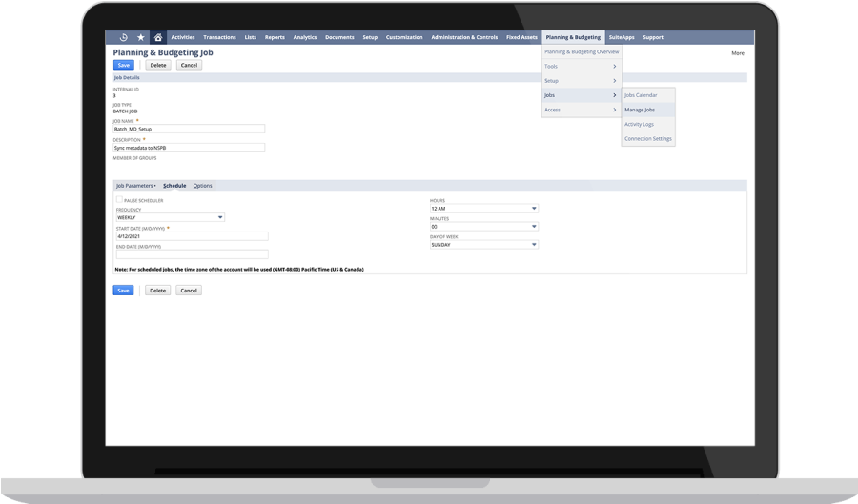The image size is (858, 504).
Task: Toggle the Pause Scheduler checkbox
Action: 119,199
